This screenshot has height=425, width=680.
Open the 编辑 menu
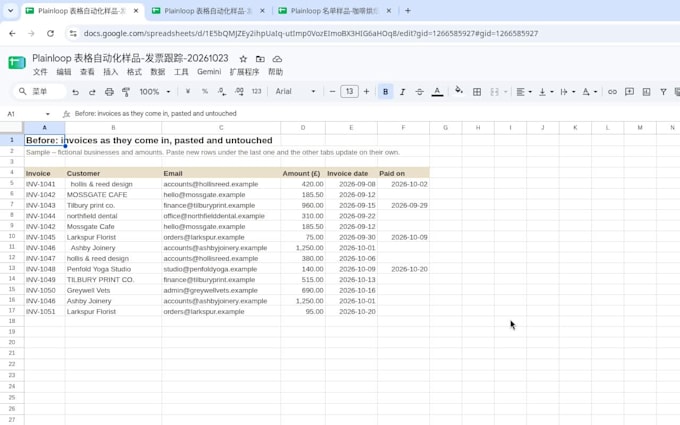pyautogui.click(x=64, y=72)
